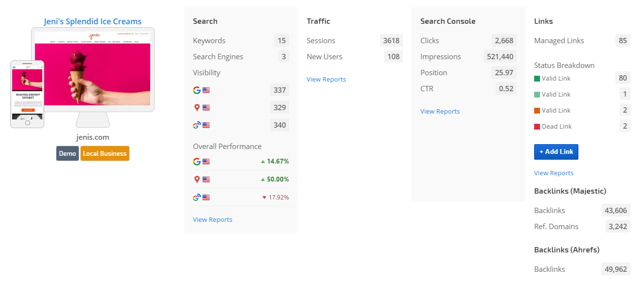This screenshot has height=282, width=644.
Task: Open View Reports under Traffic
Action: pyautogui.click(x=326, y=80)
